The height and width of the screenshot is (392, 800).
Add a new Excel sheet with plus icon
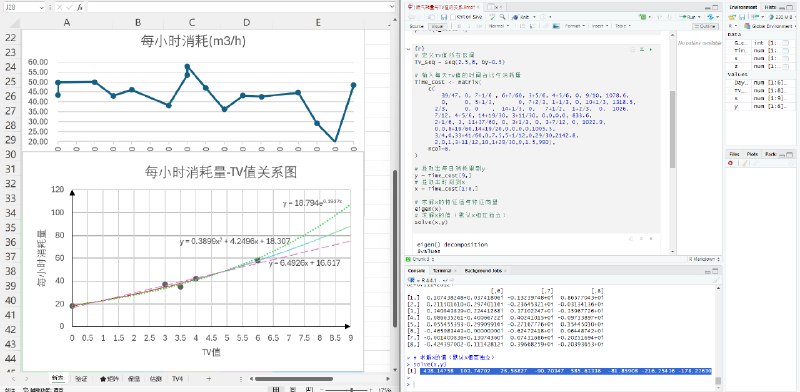point(208,379)
